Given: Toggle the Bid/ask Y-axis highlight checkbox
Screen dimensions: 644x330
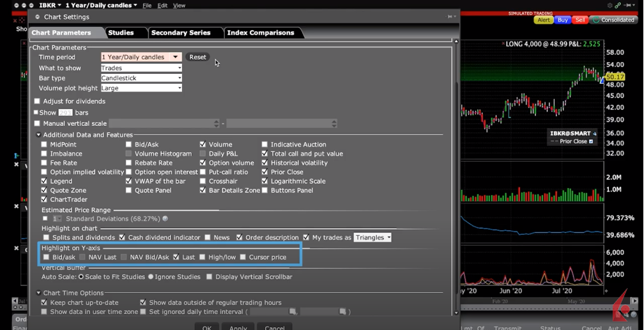Looking at the screenshot, I should click(46, 257).
